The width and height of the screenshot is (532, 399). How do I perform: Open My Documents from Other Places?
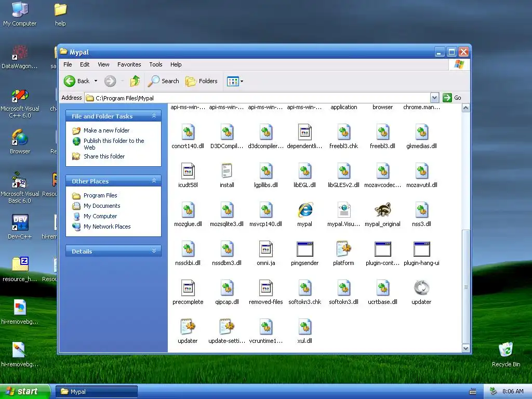[102, 206]
